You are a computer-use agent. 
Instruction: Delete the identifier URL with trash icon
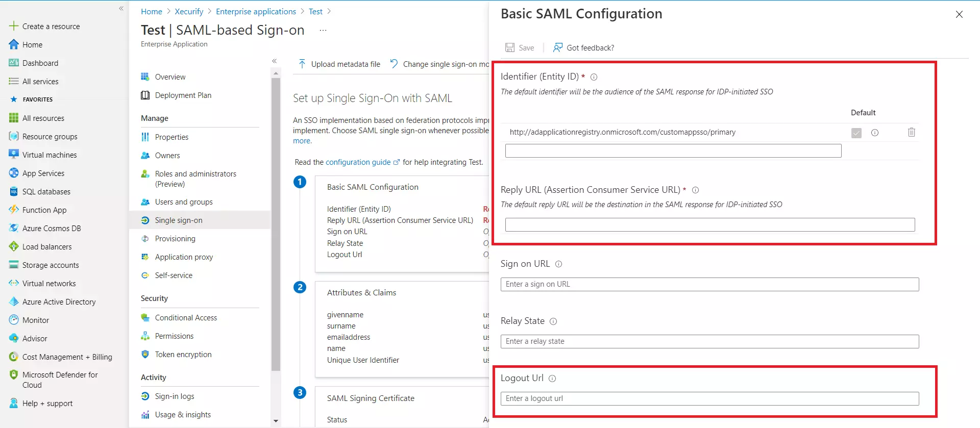pos(911,132)
